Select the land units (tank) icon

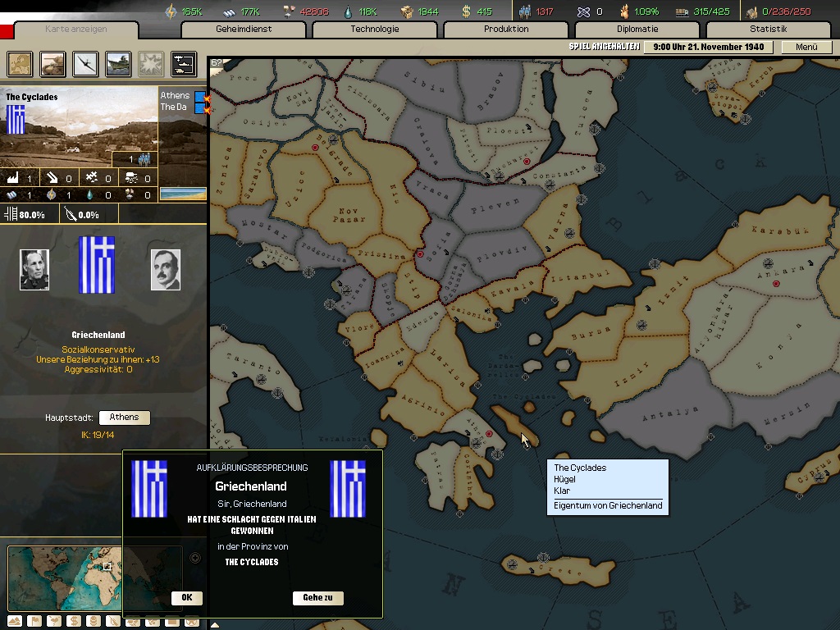[x=52, y=63]
